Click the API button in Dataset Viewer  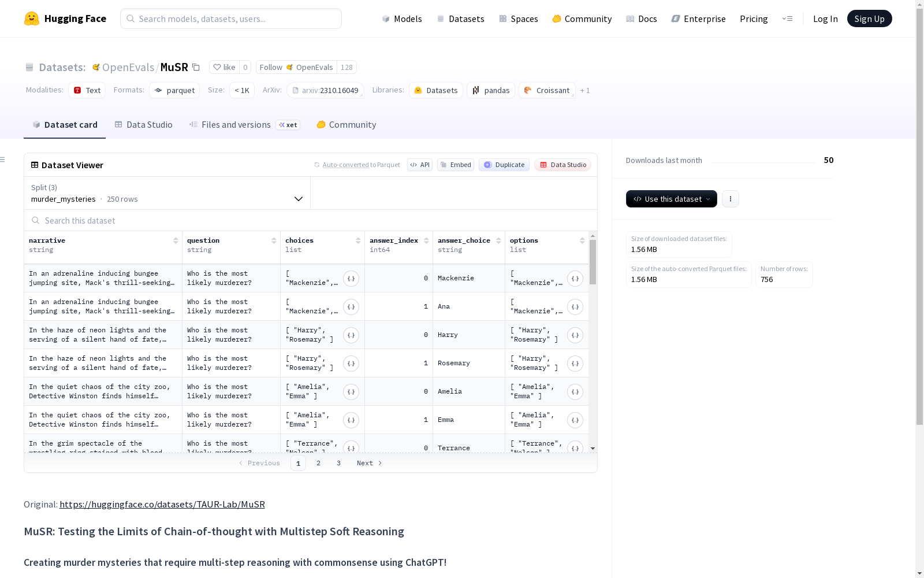click(420, 165)
